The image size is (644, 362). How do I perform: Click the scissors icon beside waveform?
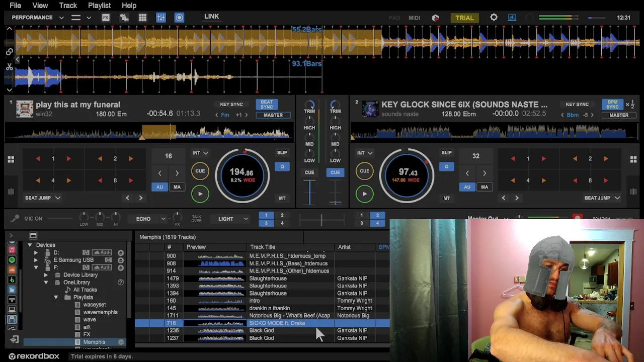pyautogui.click(x=9, y=67)
